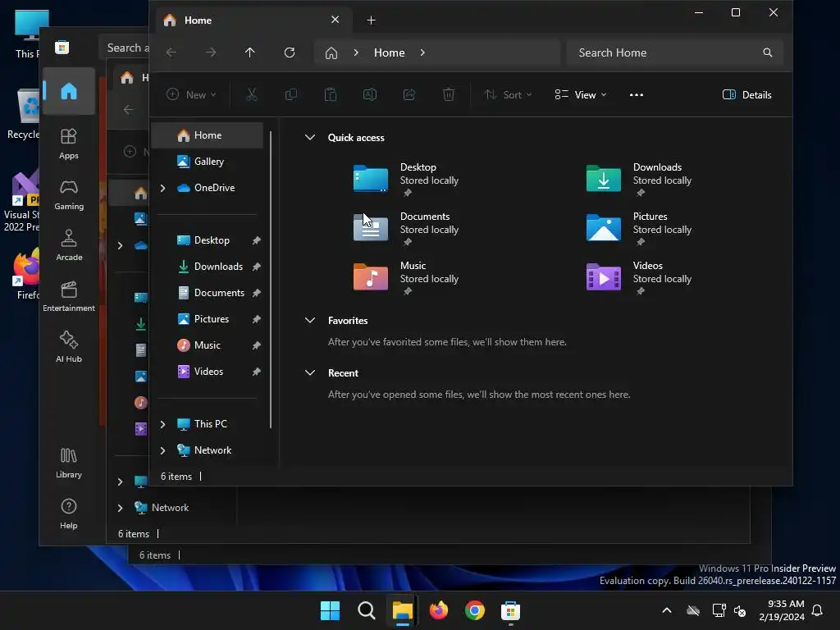
Task: Expand This PC in navigation pane
Action: coord(163,424)
